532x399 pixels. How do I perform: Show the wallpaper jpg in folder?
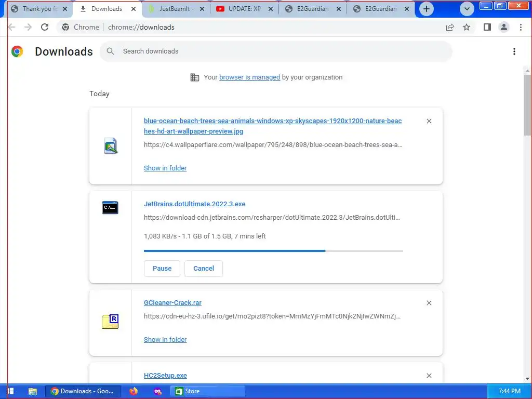point(165,168)
